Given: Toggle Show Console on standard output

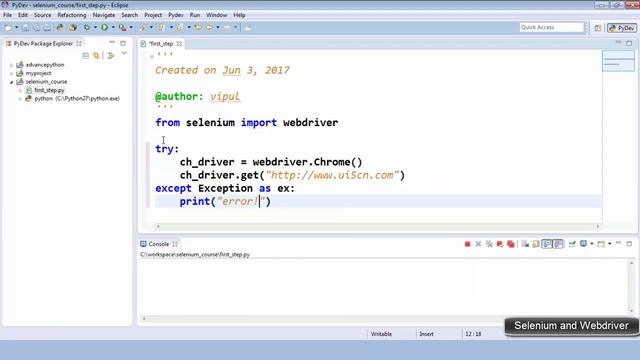Looking at the screenshot, I should tap(547, 244).
